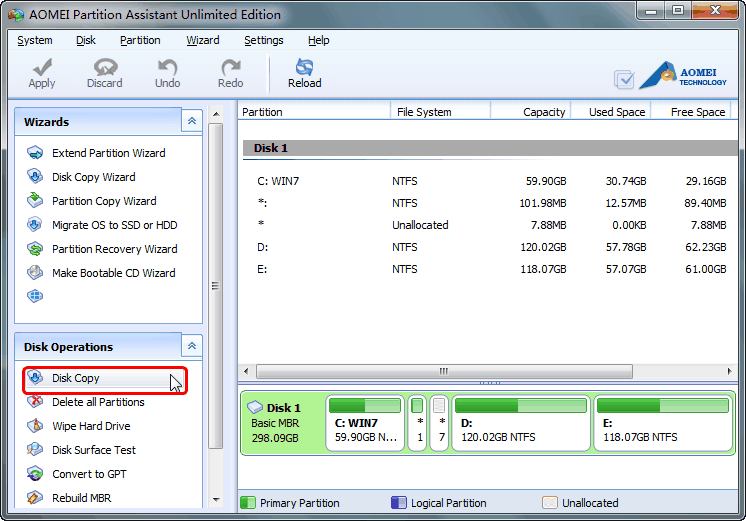Launch Extend Partition Wizard link
746x521 pixels.
(108, 153)
